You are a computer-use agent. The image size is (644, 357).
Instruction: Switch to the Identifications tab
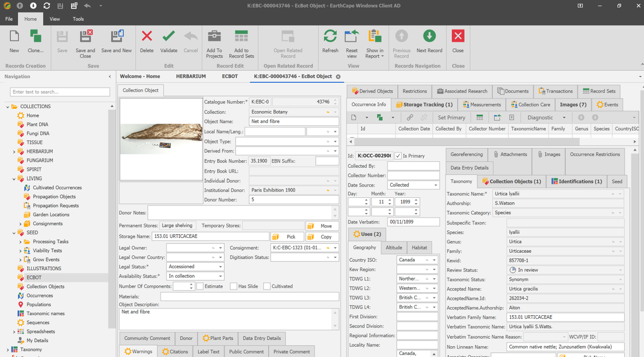pyautogui.click(x=576, y=181)
